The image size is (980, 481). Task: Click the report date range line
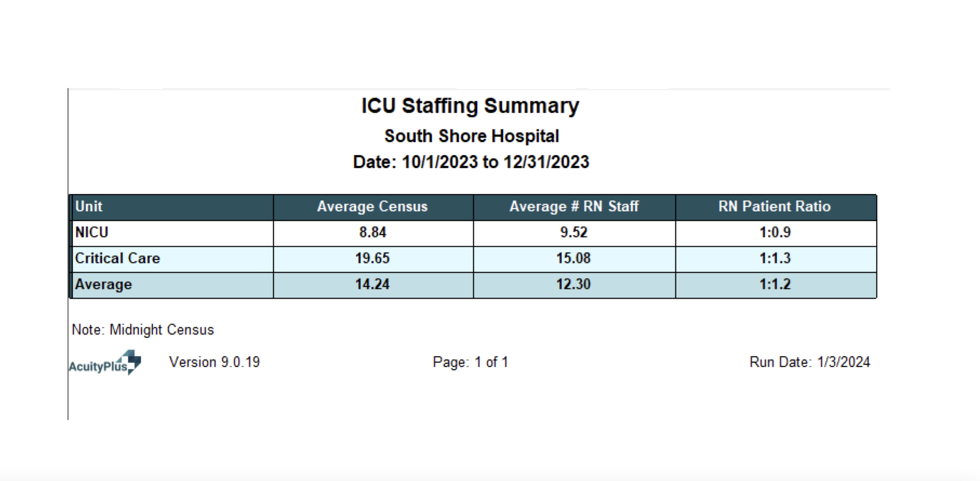click(x=471, y=162)
